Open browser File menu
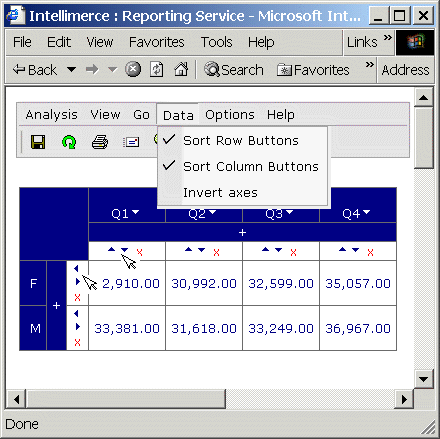 click(22, 42)
